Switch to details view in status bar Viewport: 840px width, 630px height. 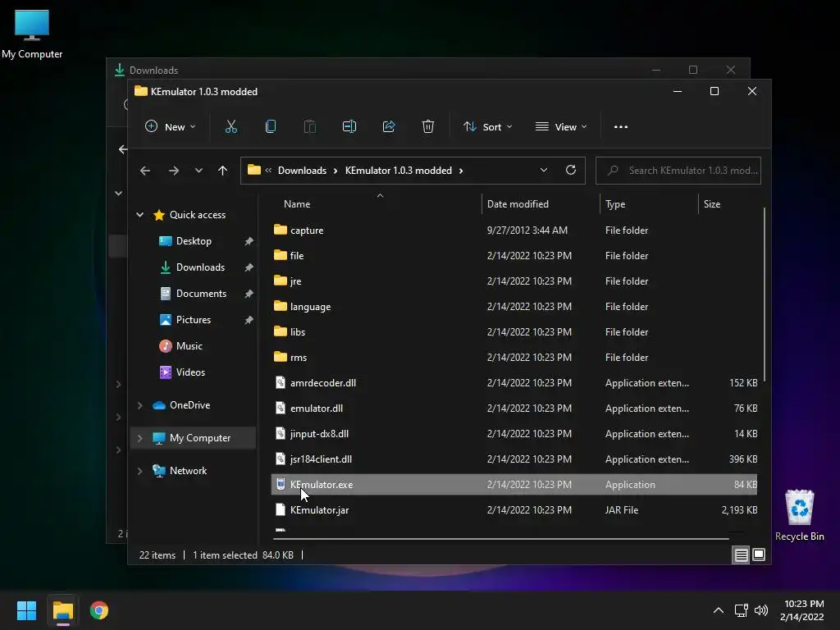(741, 555)
